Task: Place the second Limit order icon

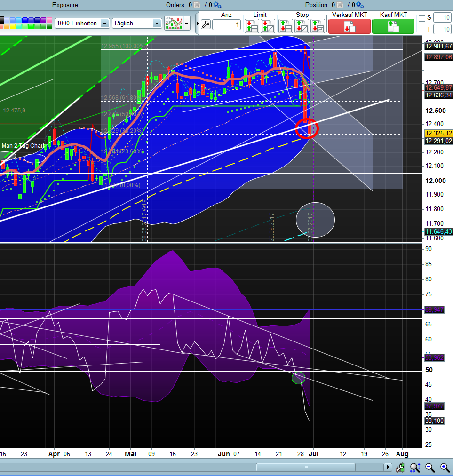Action: pos(268,26)
